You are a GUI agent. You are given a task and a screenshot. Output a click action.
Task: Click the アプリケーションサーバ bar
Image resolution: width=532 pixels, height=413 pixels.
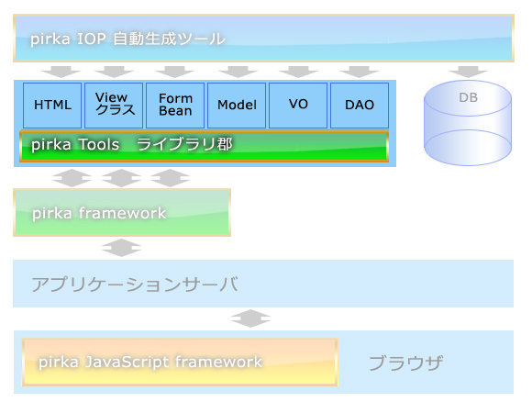pyautogui.click(x=263, y=284)
